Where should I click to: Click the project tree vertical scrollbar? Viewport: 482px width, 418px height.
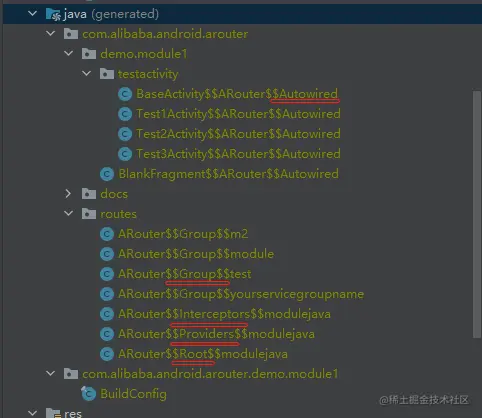[477, 213]
